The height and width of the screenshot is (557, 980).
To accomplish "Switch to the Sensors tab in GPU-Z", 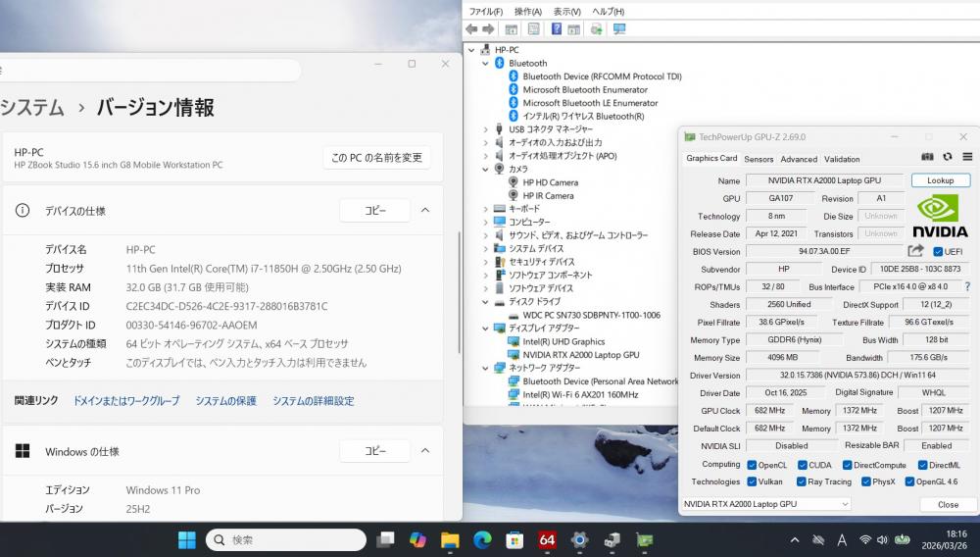I will pyautogui.click(x=759, y=160).
